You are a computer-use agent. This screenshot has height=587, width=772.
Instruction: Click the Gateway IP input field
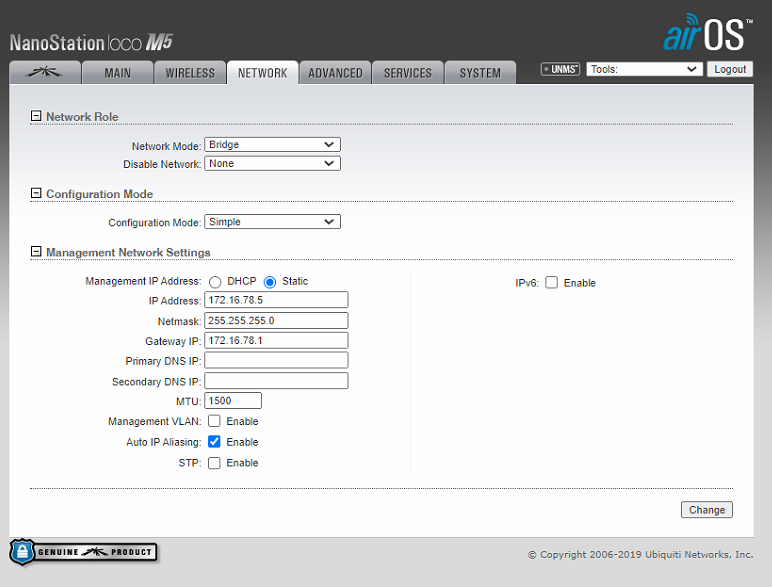click(276, 341)
